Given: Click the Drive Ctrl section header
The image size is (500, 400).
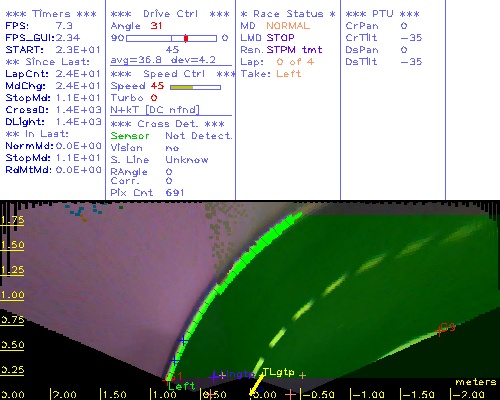Looking at the screenshot, I should click(x=170, y=14).
